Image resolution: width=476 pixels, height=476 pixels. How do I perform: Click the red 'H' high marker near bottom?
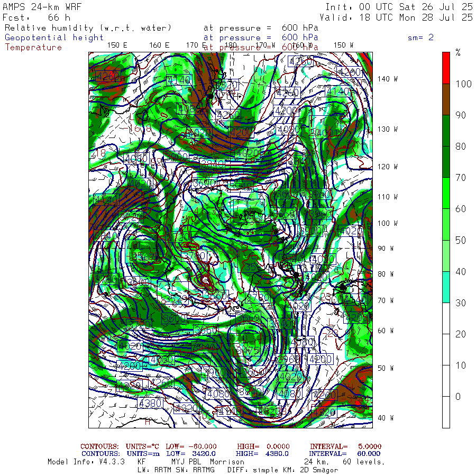[x=148, y=422]
